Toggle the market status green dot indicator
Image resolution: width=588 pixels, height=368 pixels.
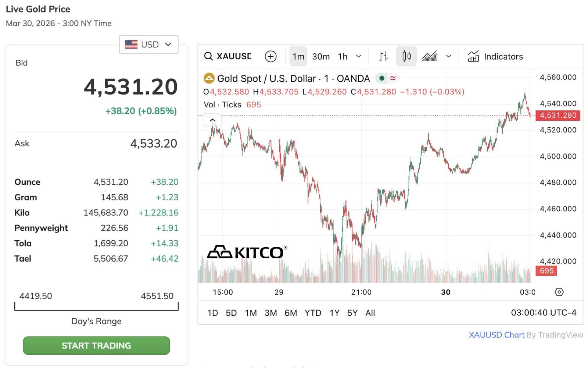[x=382, y=78]
